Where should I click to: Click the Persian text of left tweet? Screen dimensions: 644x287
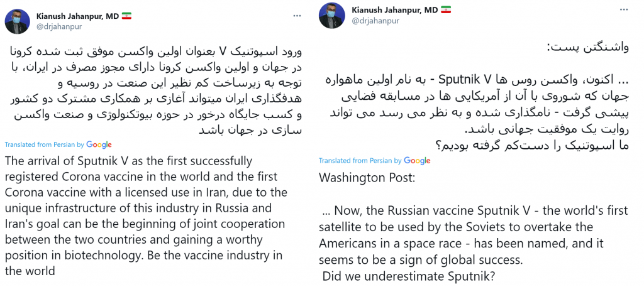pyautogui.click(x=162, y=92)
